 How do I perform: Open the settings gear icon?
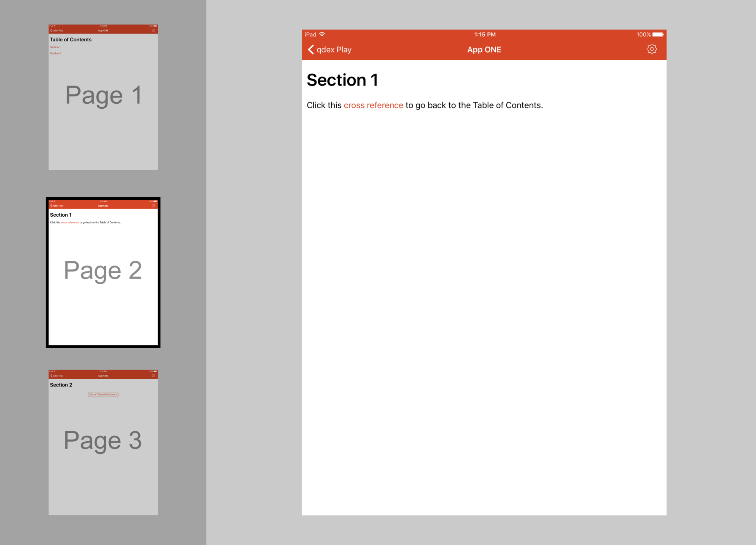pyautogui.click(x=652, y=49)
